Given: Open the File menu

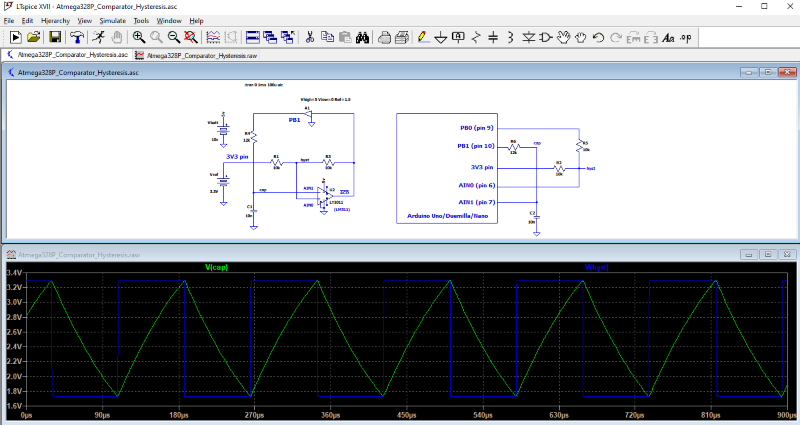Looking at the screenshot, I should point(9,21).
